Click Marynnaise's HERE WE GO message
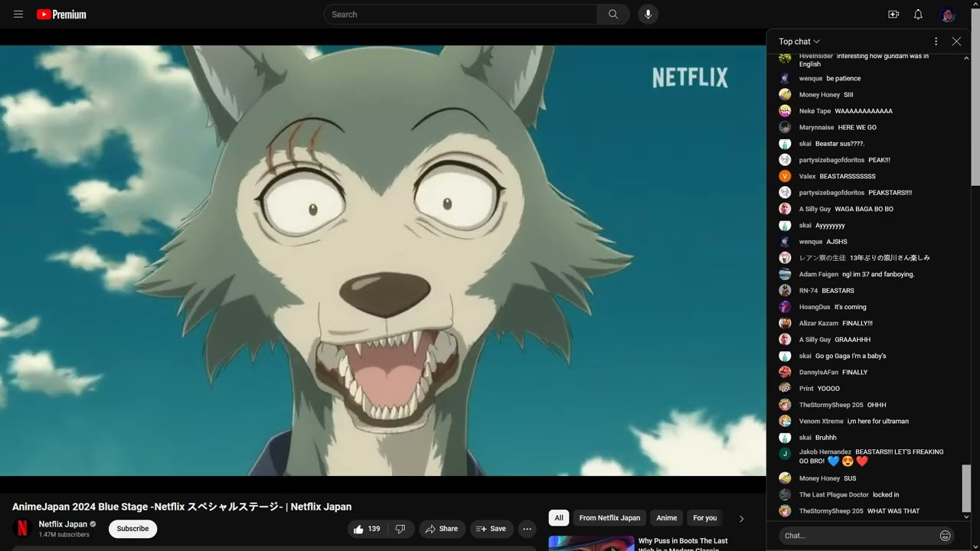980x551 pixels. (x=857, y=127)
